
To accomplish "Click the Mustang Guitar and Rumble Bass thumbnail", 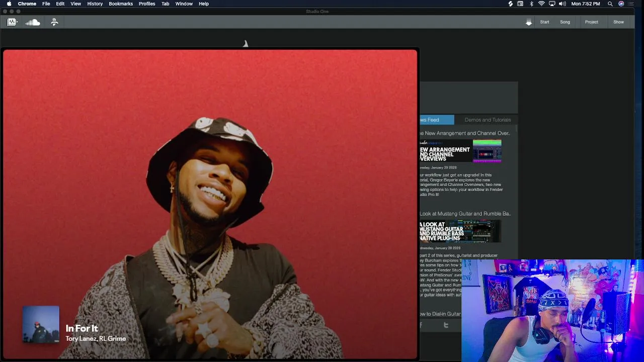I will 461,231.
